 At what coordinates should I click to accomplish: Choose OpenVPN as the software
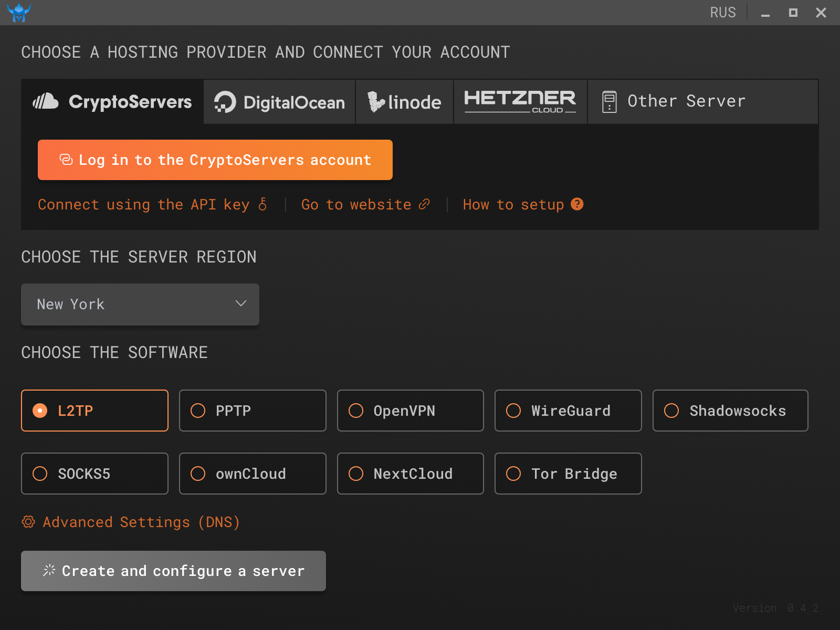coord(411,411)
